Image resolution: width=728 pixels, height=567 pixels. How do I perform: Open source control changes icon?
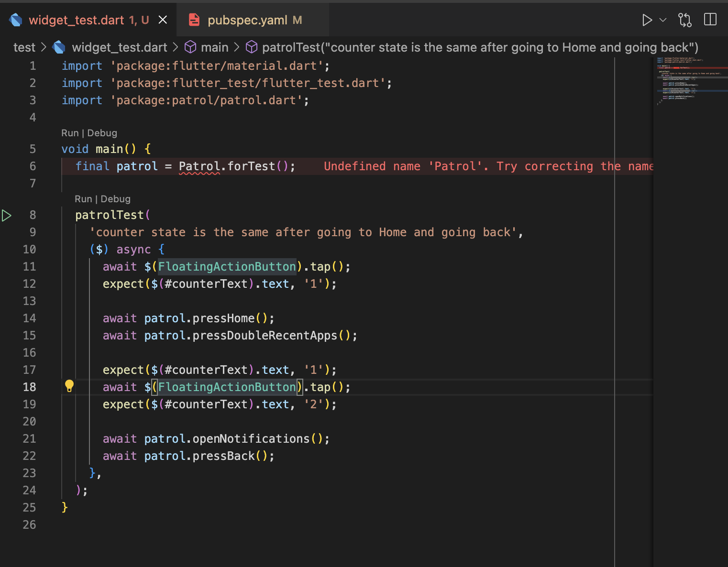684,20
